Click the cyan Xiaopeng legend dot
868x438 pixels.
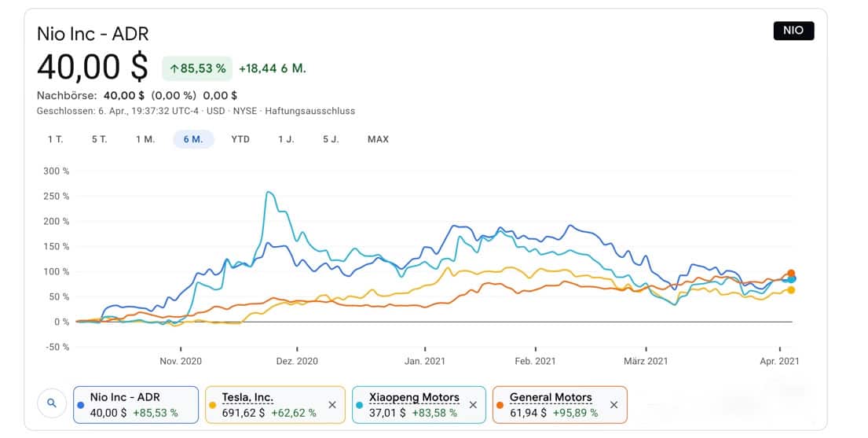(359, 405)
